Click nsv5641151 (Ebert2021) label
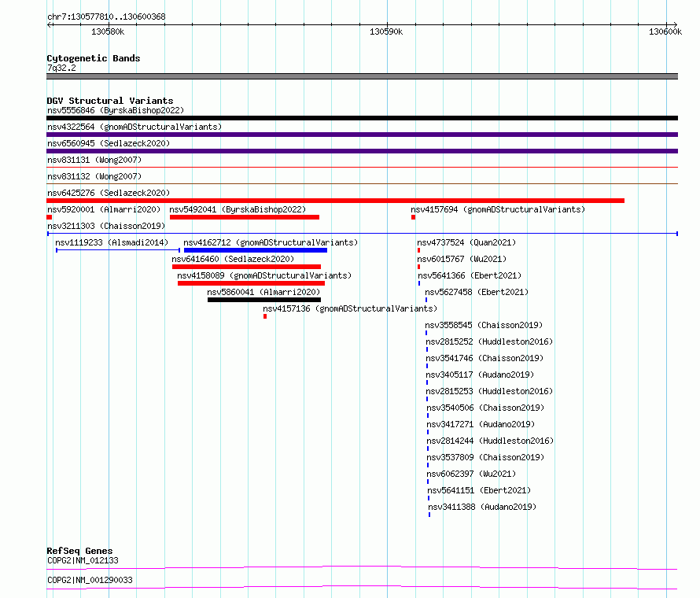 pos(480,490)
